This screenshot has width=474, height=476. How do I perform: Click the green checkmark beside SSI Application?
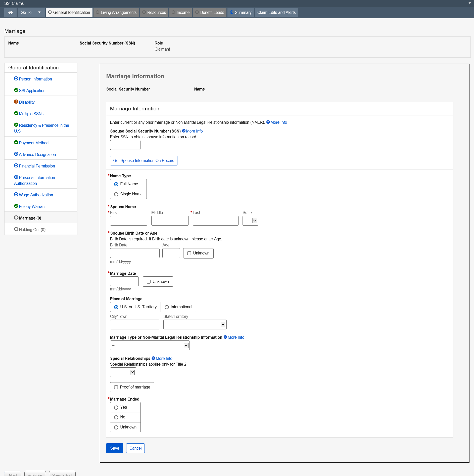tap(16, 90)
